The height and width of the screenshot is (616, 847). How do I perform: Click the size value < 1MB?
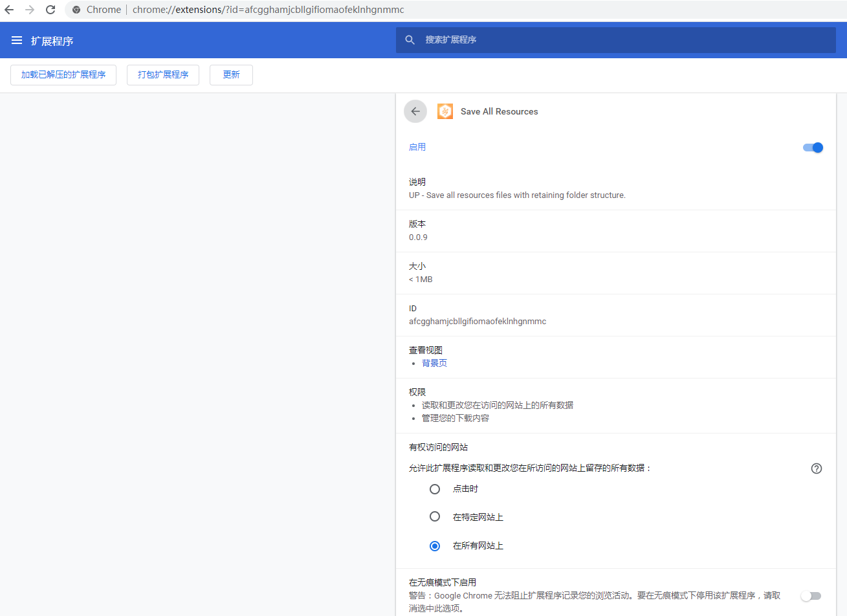point(421,280)
